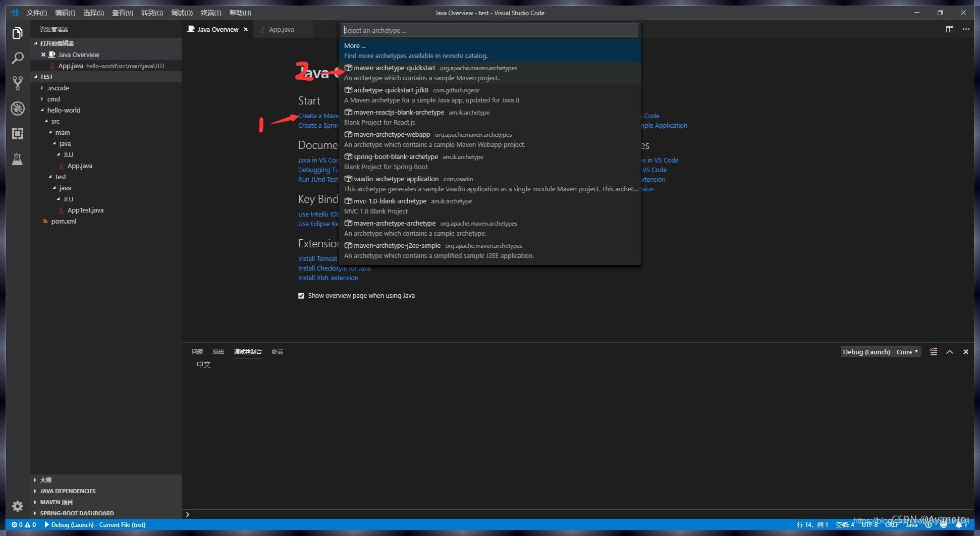Click the debug console input prompt

[578, 514]
